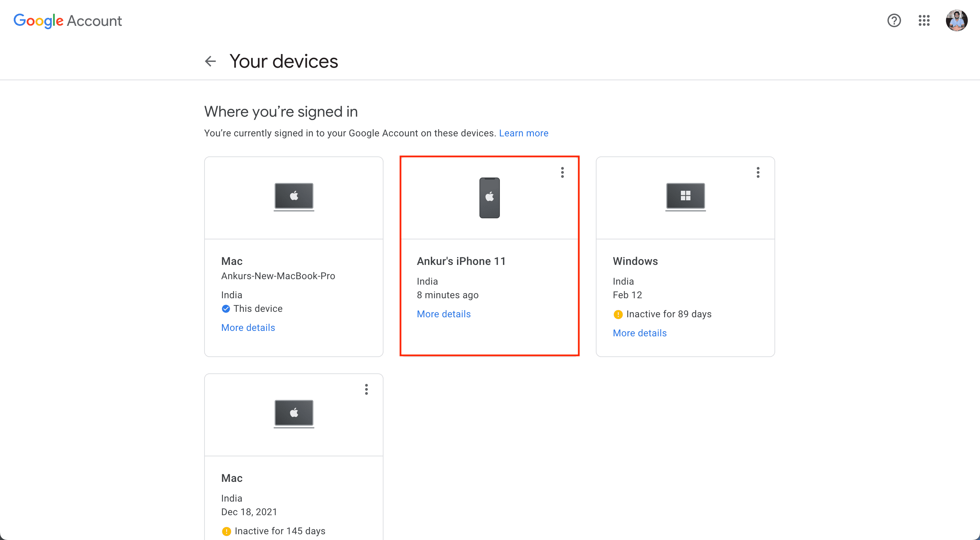Open the Help question mark icon
Screen dimensions: 980x540
pos(894,20)
